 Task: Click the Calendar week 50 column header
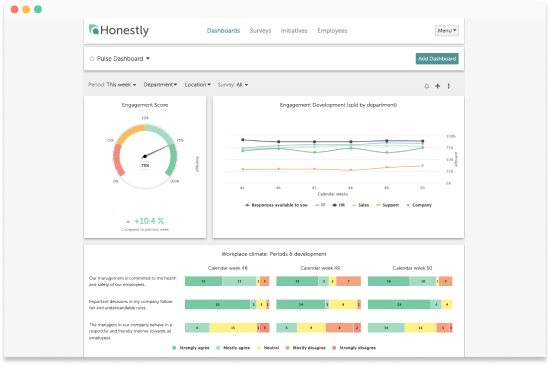click(412, 268)
